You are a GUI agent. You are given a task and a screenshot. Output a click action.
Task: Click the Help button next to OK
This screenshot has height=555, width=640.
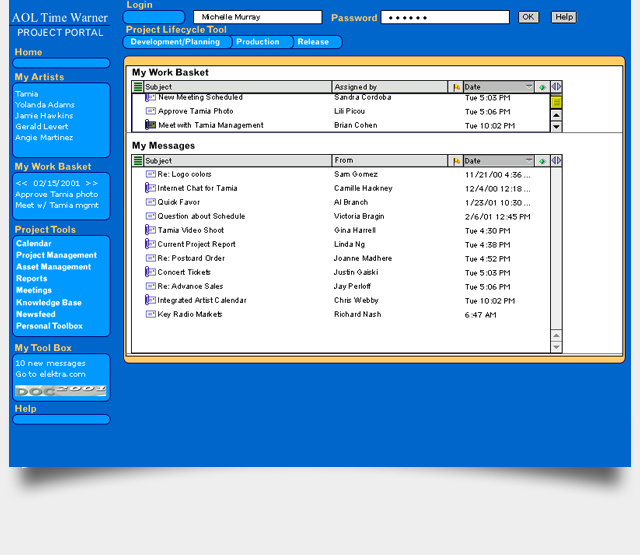(564, 17)
